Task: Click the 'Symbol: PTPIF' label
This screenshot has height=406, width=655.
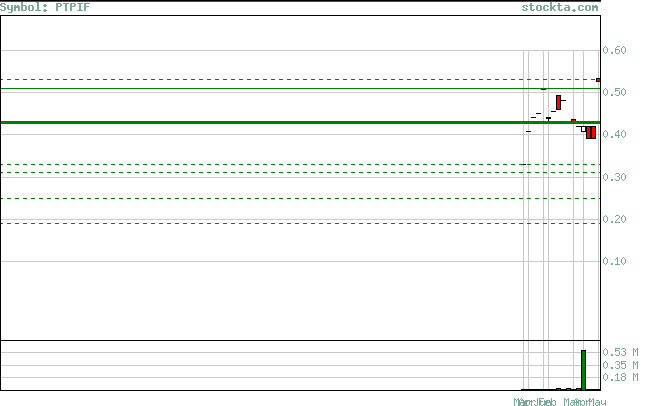Action: (x=45, y=7)
